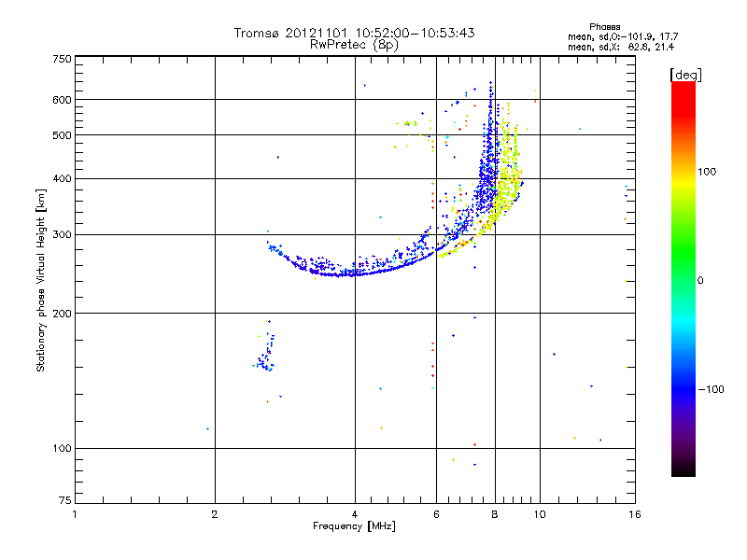Click the x-axis tick label '6'
This screenshot has width=747, height=560.
pos(436,514)
